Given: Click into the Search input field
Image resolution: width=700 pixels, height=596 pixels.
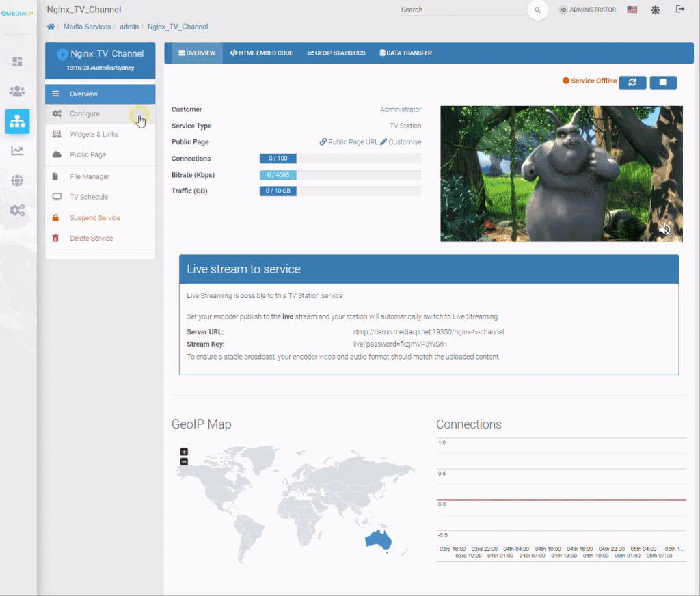Looking at the screenshot, I should pos(463,10).
